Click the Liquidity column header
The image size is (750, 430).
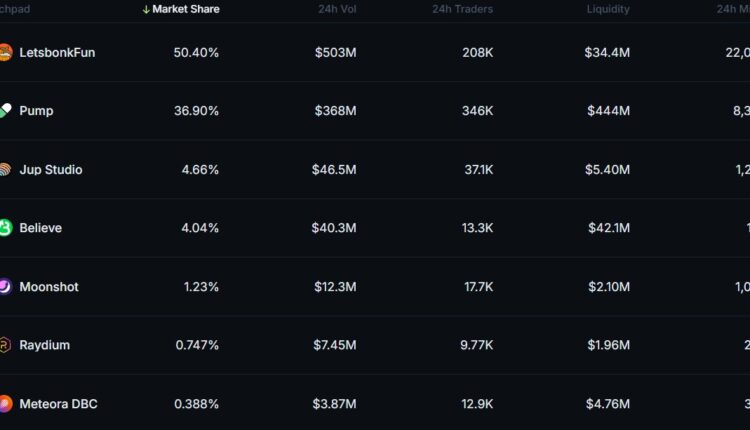coord(608,9)
